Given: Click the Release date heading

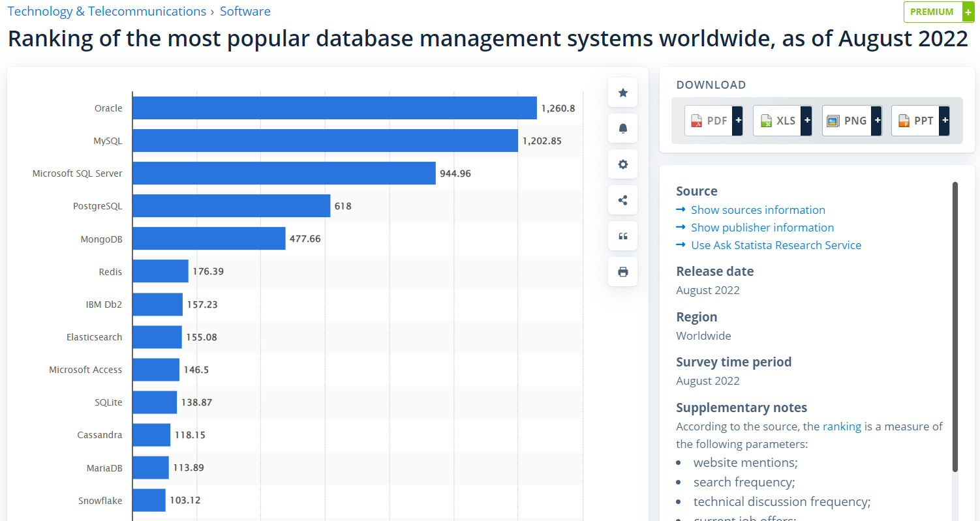Looking at the screenshot, I should pos(714,271).
